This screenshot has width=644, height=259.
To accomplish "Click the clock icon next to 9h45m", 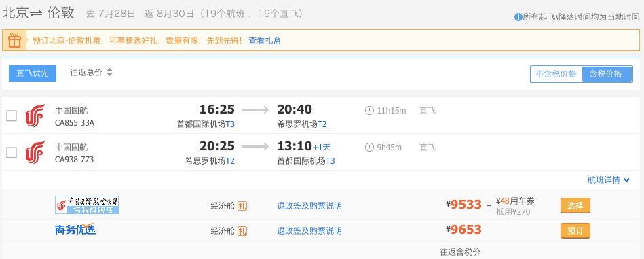I will coord(369,148).
